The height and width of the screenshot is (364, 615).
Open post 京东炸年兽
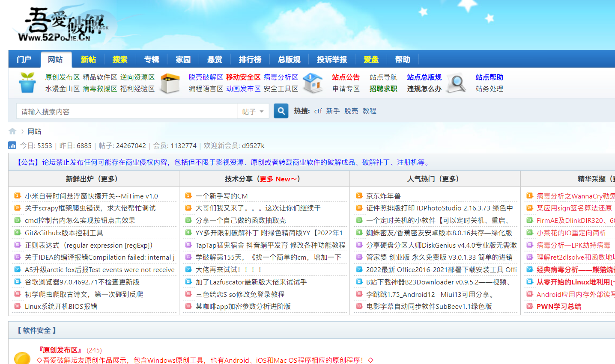(x=383, y=196)
